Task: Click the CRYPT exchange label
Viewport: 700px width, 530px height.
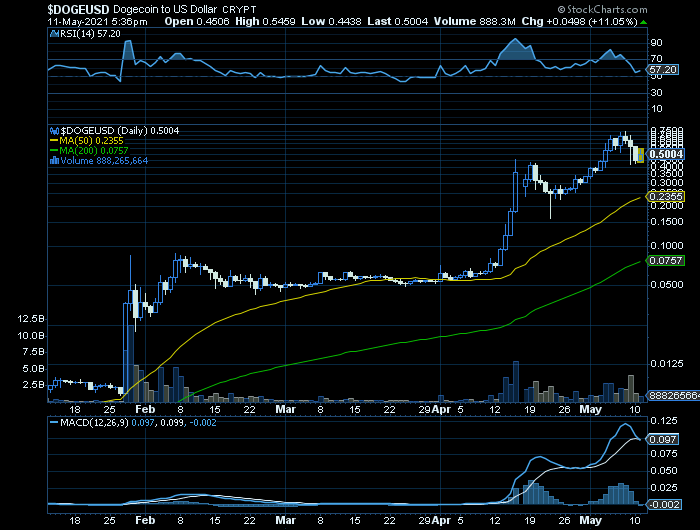Action: coord(239,9)
